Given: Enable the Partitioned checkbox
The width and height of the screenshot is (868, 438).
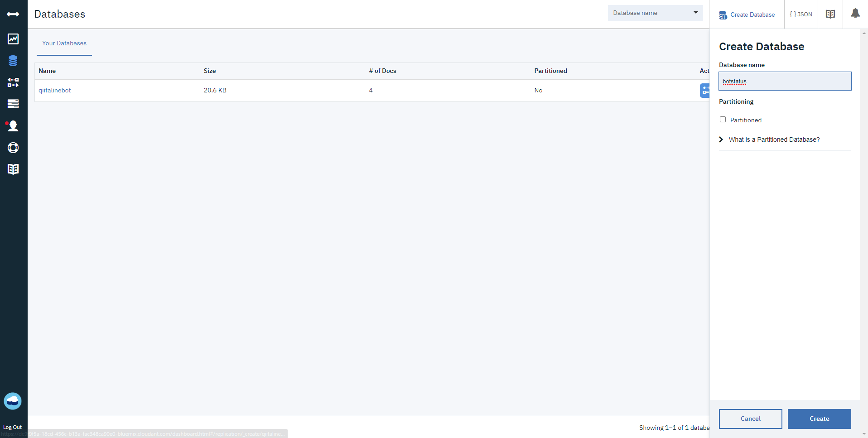Looking at the screenshot, I should tap(723, 120).
